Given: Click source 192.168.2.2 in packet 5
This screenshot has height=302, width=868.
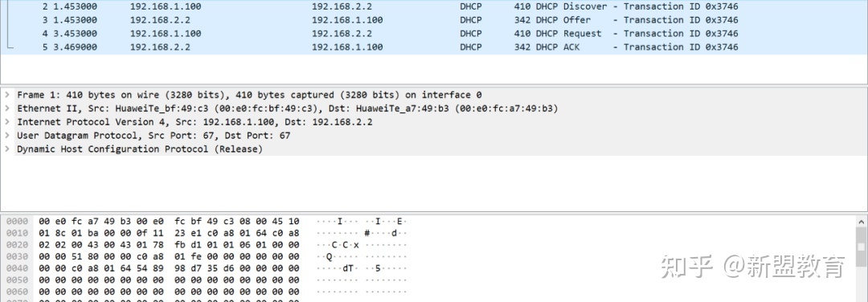Looking at the screenshot, I should pyautogui.click(x=160, y=47).
